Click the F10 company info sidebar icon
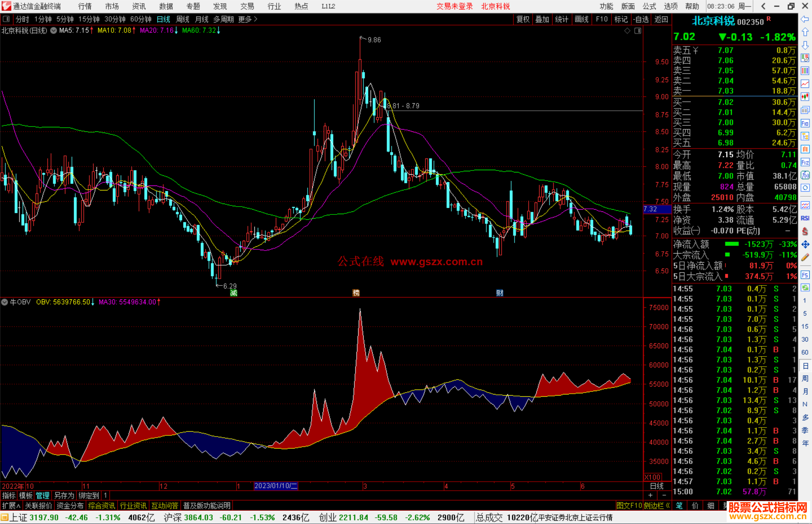The height and width of the screenshot is (524, 812). [x=805, y=124]
